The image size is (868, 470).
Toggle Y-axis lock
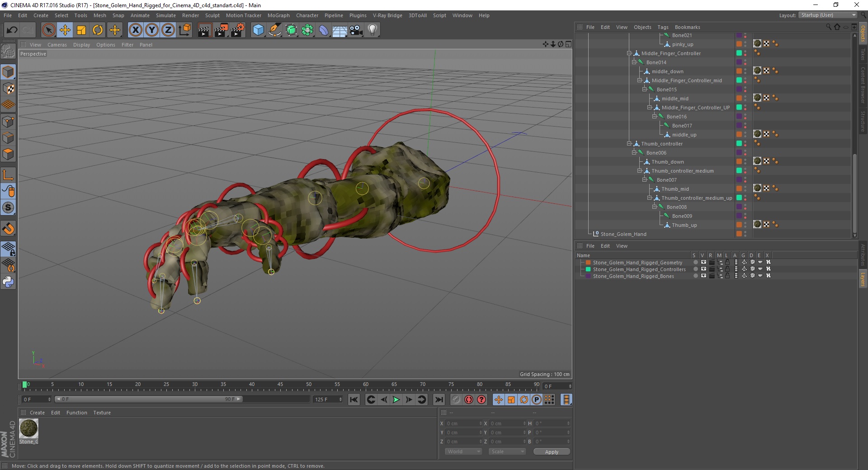(152, 30)
